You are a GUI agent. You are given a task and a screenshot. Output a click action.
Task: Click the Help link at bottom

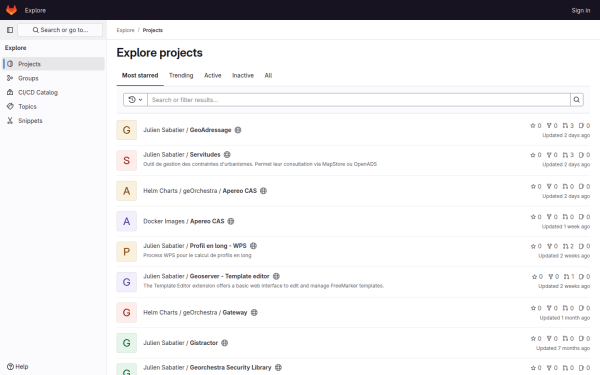pyautogui.click(x=18, y=367)
